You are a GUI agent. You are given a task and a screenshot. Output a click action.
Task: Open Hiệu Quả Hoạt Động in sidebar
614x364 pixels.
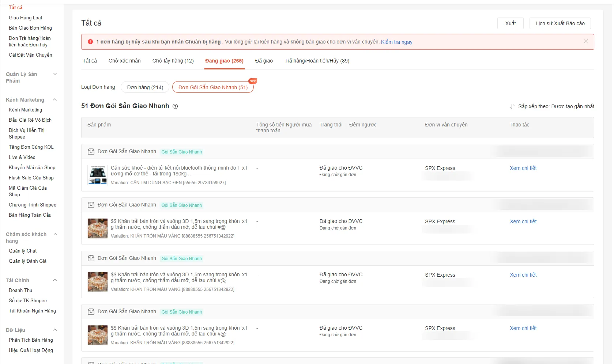pos(31,350)
